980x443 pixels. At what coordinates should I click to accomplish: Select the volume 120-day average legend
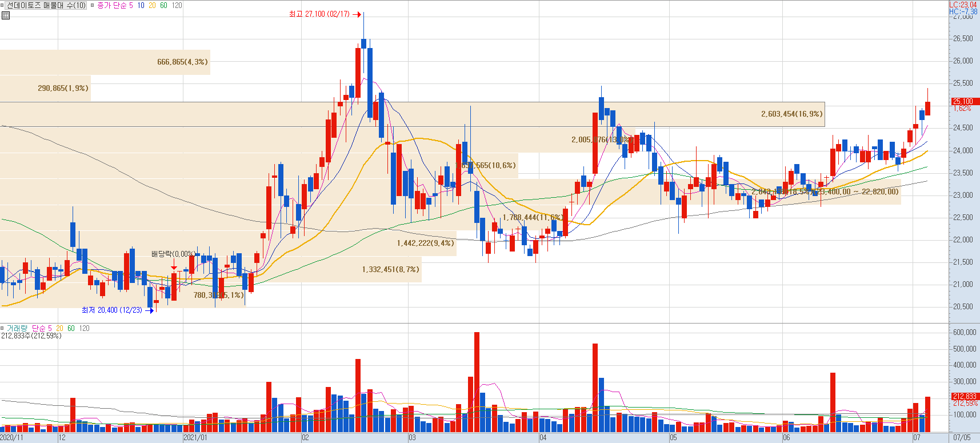tap(84, 328)
